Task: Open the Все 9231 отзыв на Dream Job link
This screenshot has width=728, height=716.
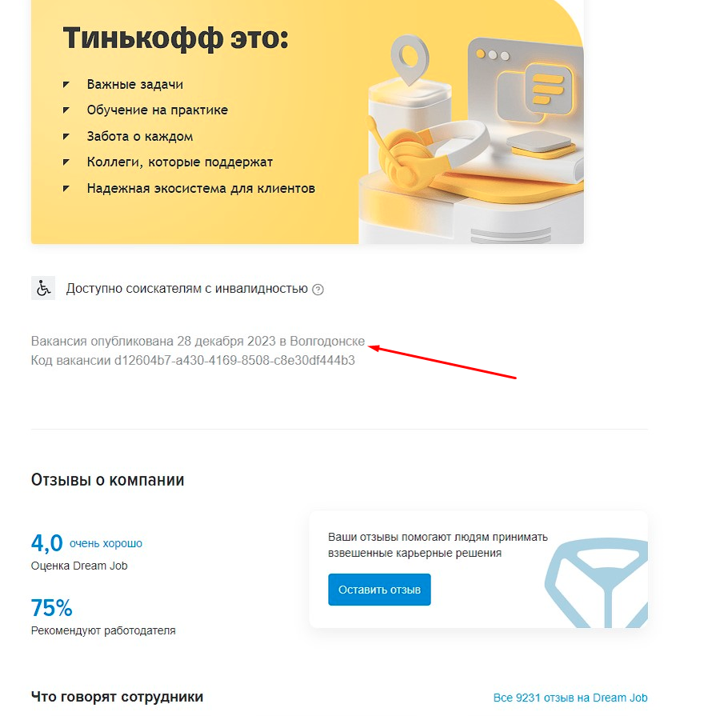Action: (x=570, y=698)
